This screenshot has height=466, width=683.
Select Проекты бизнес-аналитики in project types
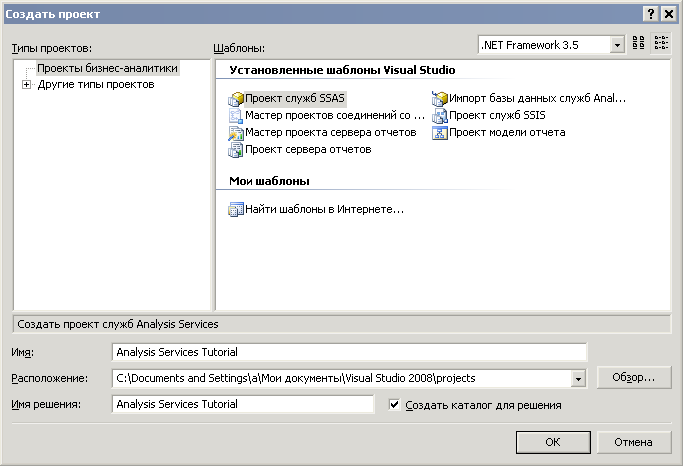[108, 68]
